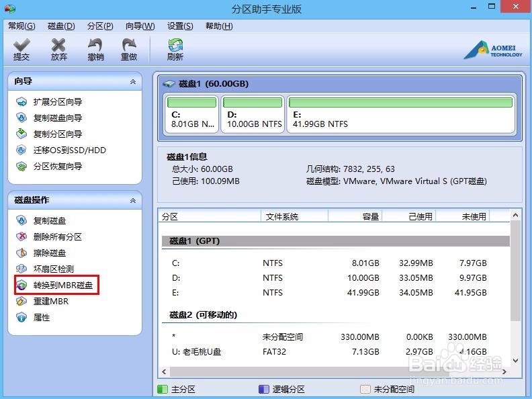Click the AOMEI Technology logo
Screen dimensions: 532x399
(x=493, y=50)
